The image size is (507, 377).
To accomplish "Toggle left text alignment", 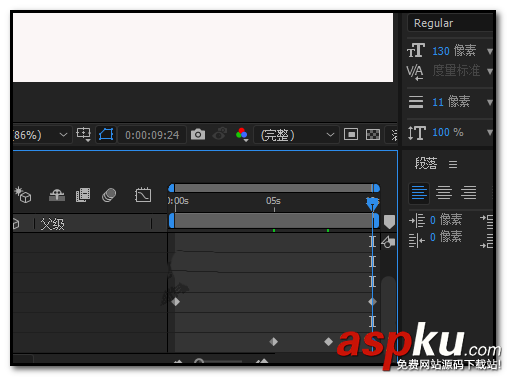I will (x=419, y=193).
